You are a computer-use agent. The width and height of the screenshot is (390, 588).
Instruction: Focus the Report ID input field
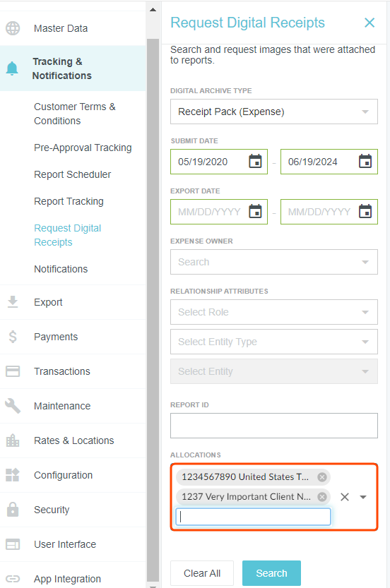[x=274, y=426]
